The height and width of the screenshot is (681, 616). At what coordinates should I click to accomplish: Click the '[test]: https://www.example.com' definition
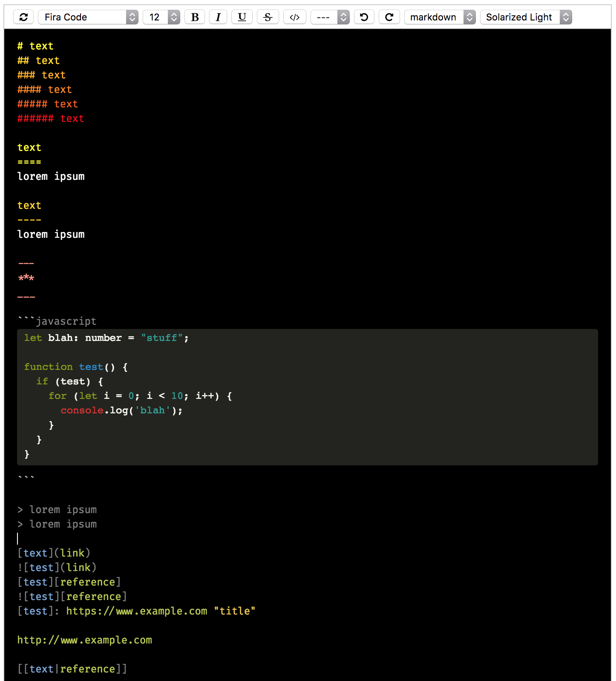click(x=136, y=611)
